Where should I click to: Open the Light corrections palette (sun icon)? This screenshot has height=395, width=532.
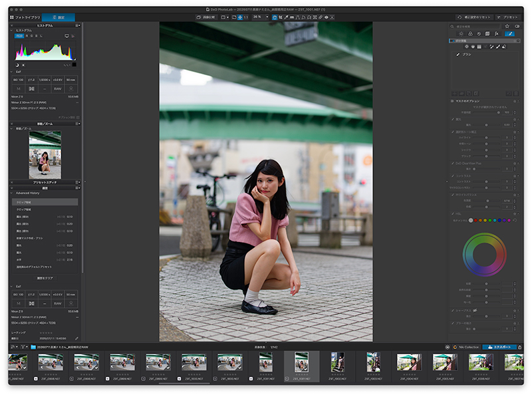pos(461,34)
